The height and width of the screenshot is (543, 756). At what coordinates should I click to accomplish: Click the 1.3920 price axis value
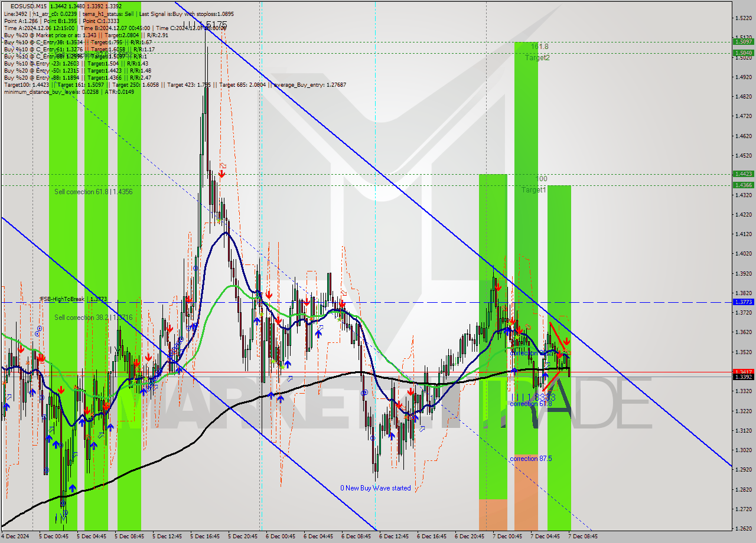click(x=743, y=273)
